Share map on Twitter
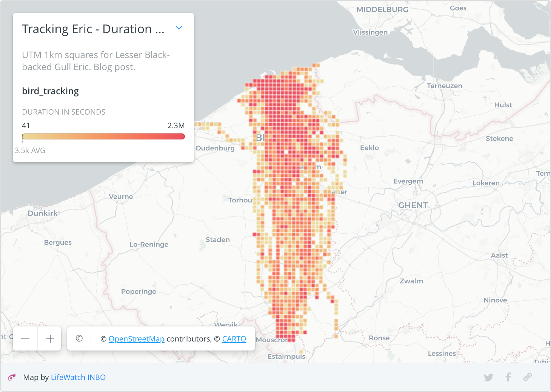The height and width of the screenshot is (392, 551). (488, 377)
